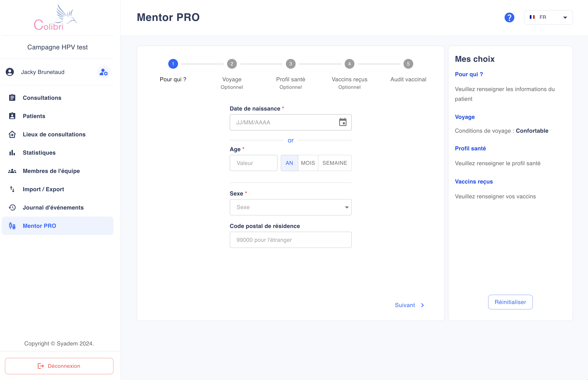Select MOIS as the age unit
Screen dimensions: 588x380
308,163
